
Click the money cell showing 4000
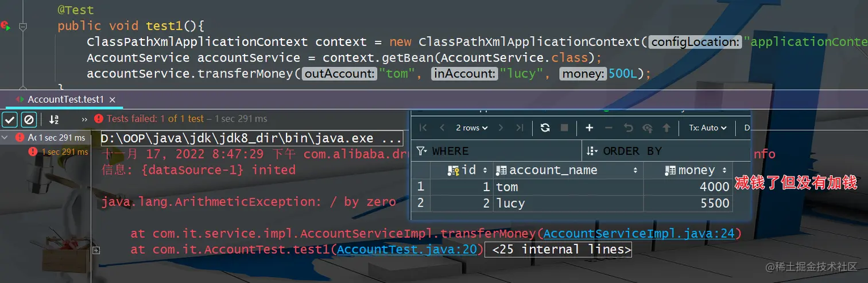(688, 187)
